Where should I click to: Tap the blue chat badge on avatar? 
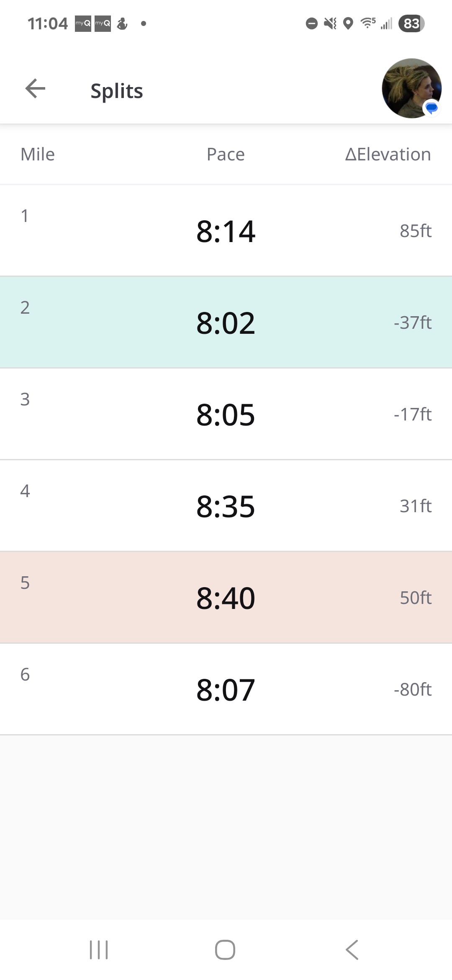pyautogui.click(x=431, y=108)
